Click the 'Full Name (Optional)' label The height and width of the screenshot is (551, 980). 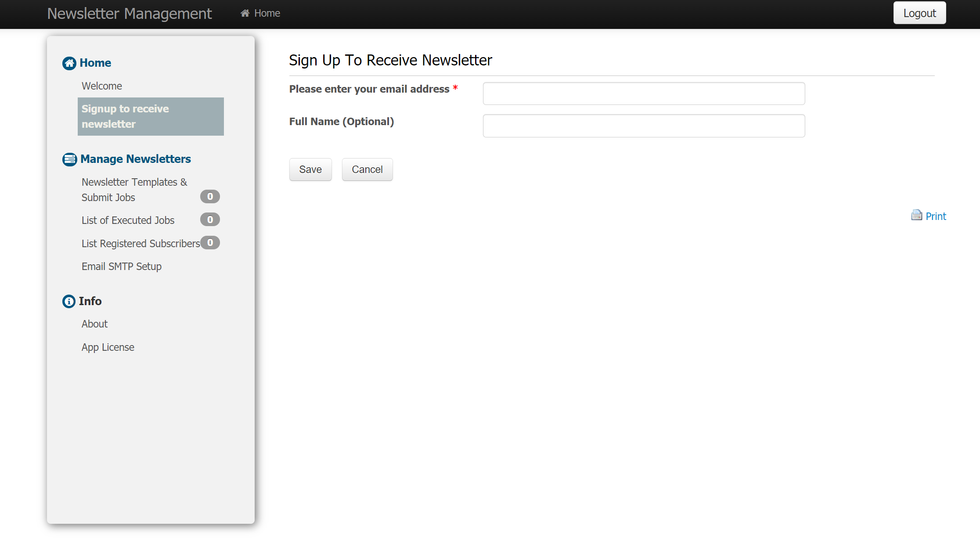342,122
